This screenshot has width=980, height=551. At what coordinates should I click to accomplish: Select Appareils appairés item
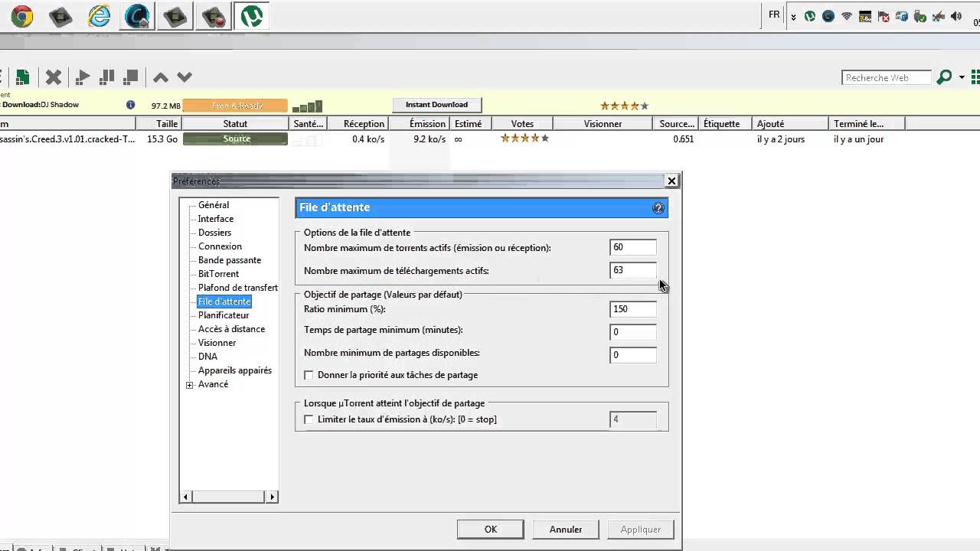point(235,370)
